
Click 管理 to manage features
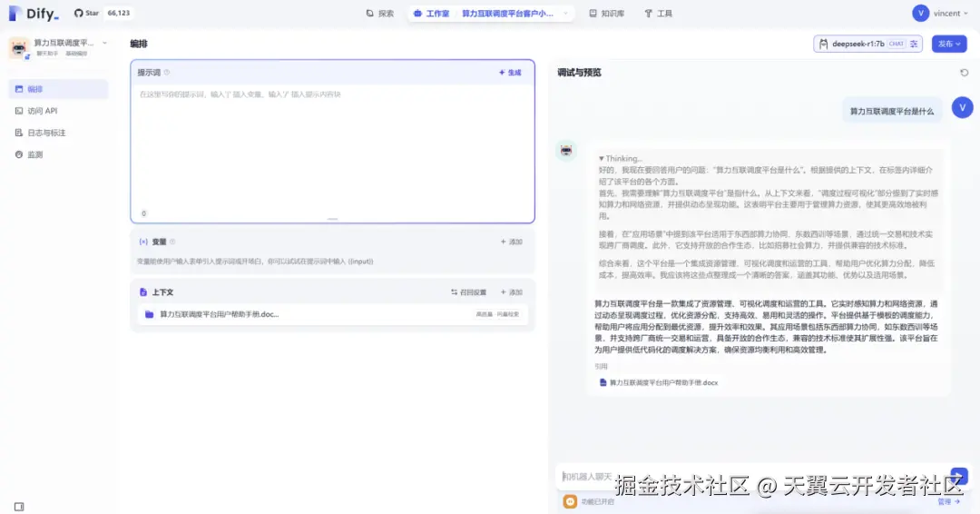tap(948, 501)
